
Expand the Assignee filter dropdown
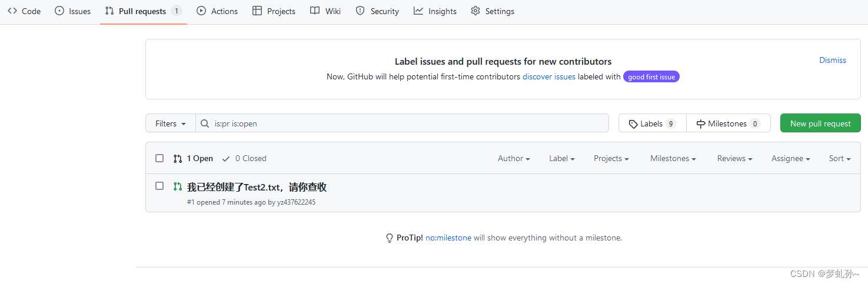(x=791, y=159)
